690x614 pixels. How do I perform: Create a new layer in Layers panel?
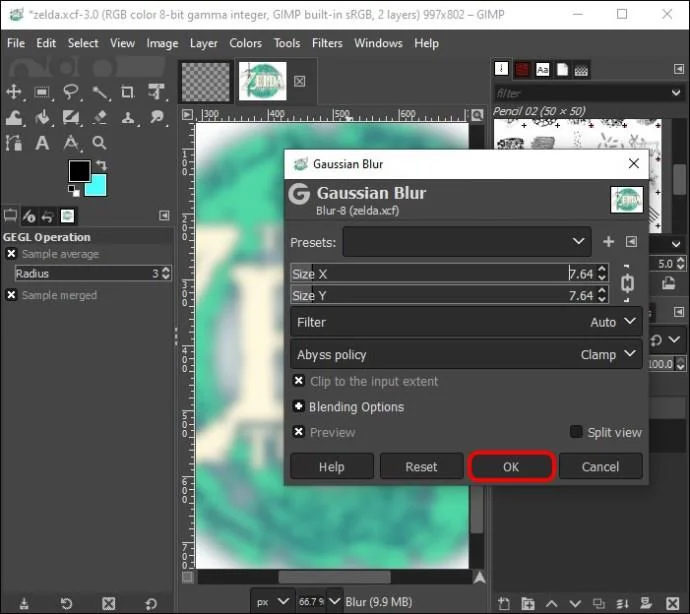504,603
